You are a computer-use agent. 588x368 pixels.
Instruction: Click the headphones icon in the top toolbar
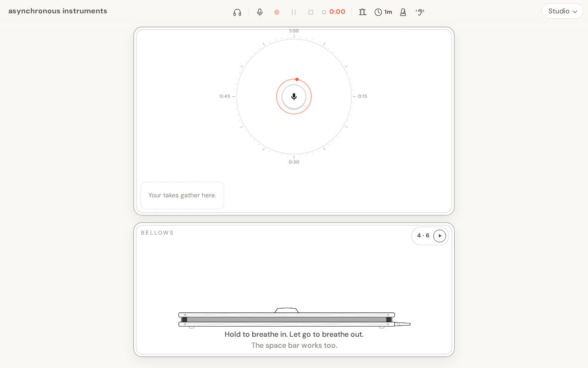[x=237, y=12]
